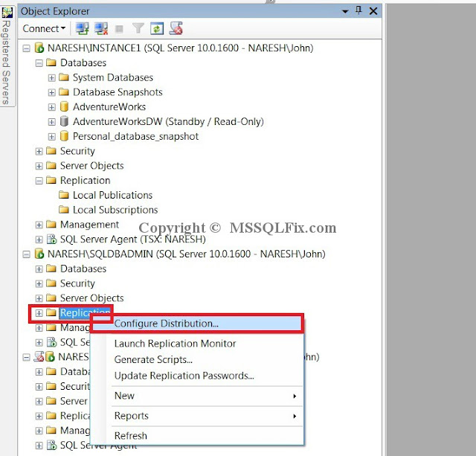This screenshot has height=456, width=476.
Task: Select NARESH\SQLDBADMIN server icon
Action: point(39,254)
